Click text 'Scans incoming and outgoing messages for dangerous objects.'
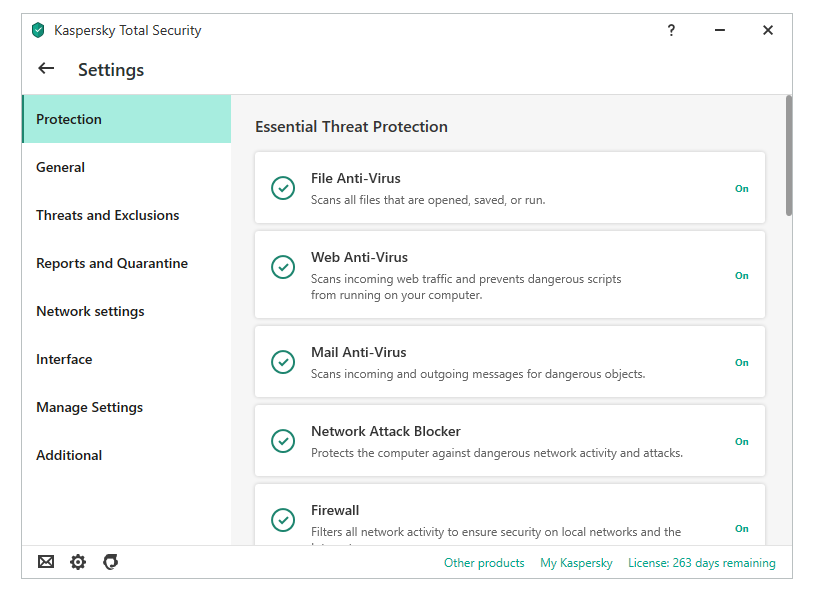813x596 pixels. [478, 374]
